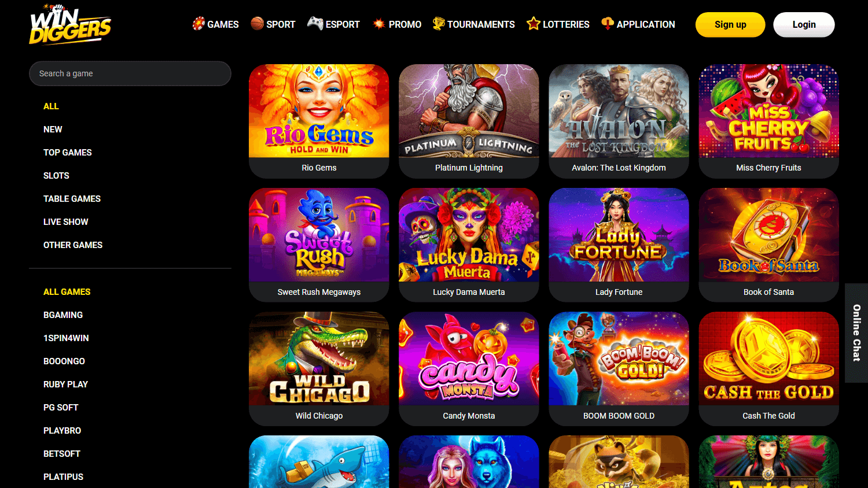Open the Cash The Gold game
Screen dimensions: 868x488
pos(768,369)
